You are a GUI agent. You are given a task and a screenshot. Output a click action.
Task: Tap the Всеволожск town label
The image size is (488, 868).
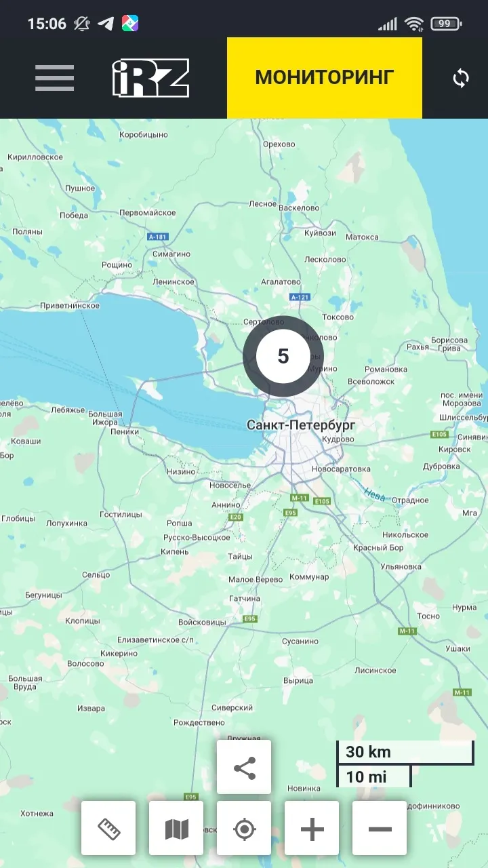371,382
